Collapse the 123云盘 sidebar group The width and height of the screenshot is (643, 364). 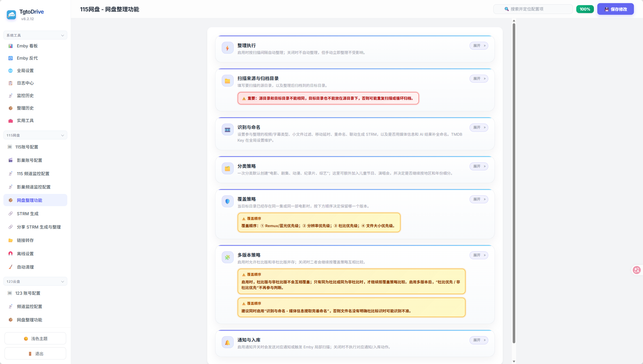(x=35, y=281)
